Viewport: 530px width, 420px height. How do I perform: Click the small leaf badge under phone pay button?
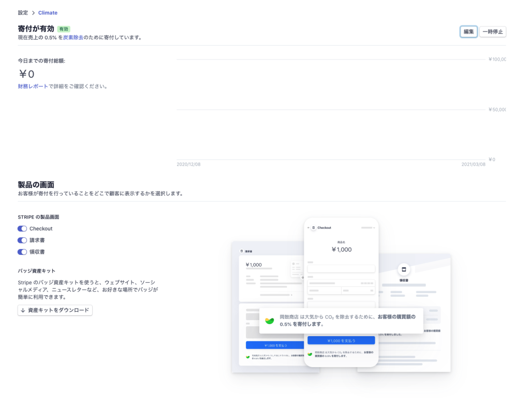(310, 354)
